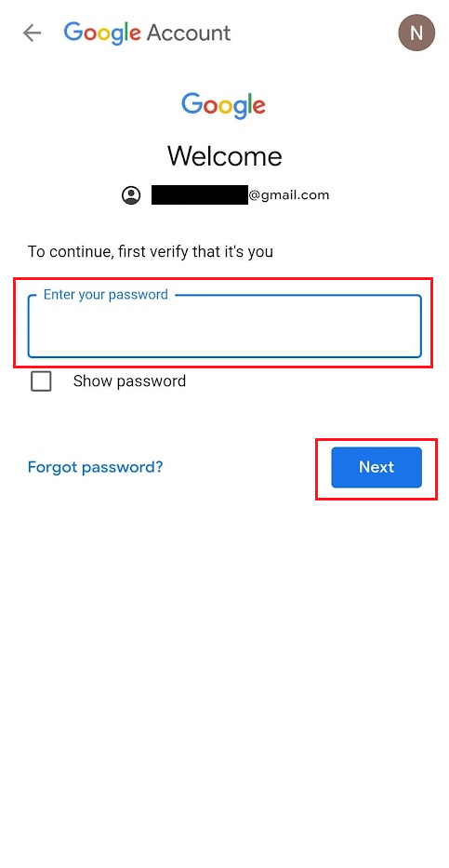Click the Google Account header logo
449x868 pixels.
pyautogui.click(x=147, y=33)
